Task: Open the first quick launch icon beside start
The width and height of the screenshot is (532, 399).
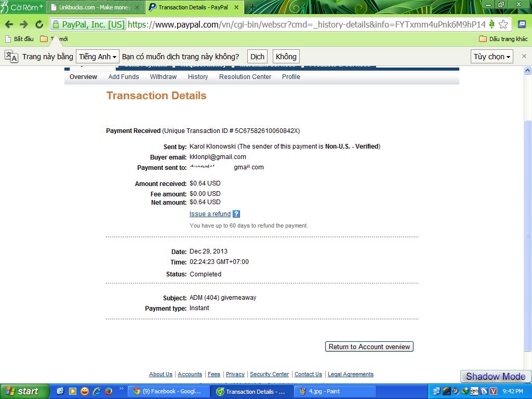Action: (x=60, y=392)
